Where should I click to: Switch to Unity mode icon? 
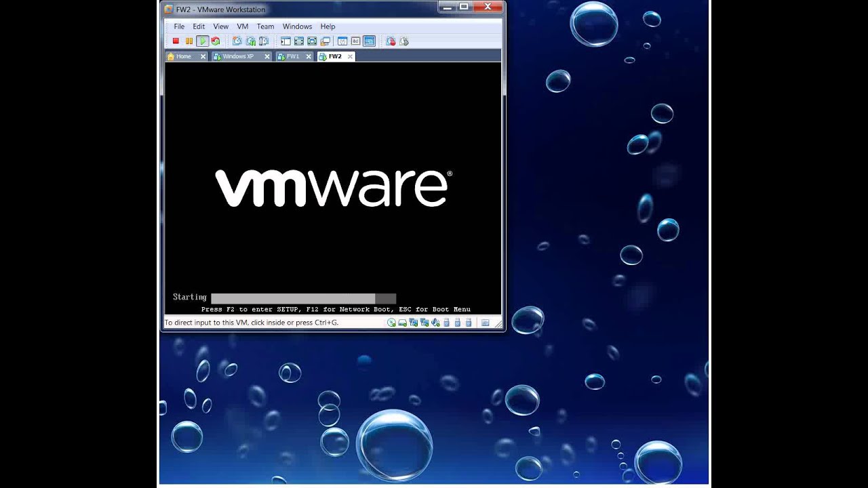point(325,41)
